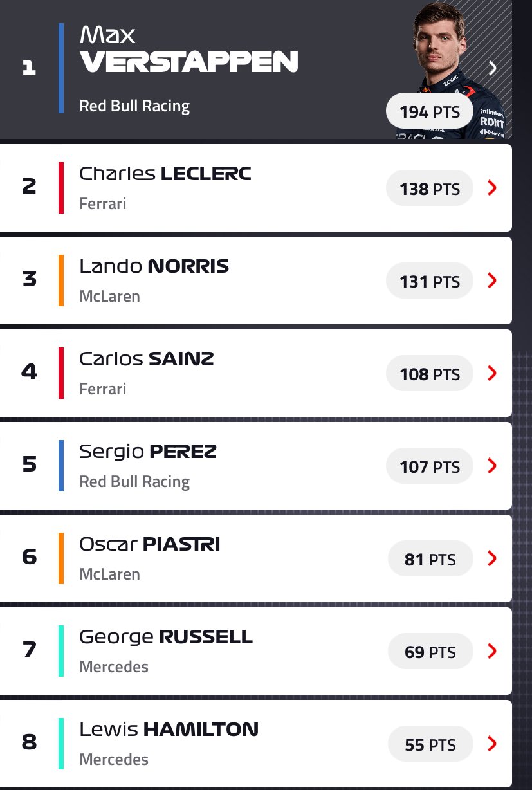Click the red arrow on Carlos Sainz's row

pos(492,373)
